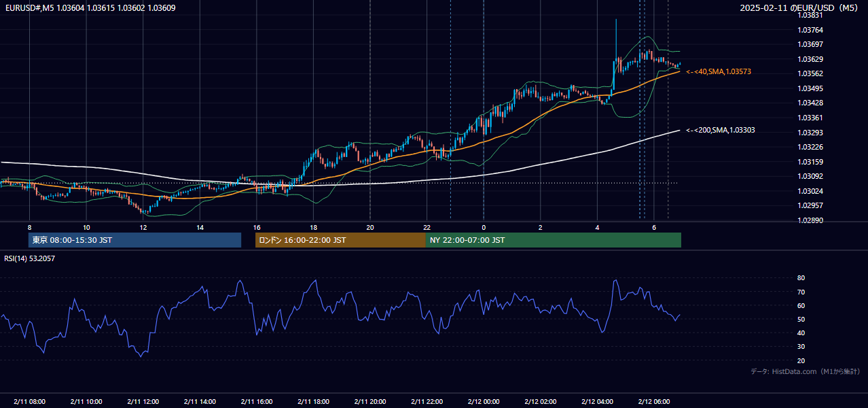Click the RSI scale value 80
868x408 pixels.
[801, 278]
